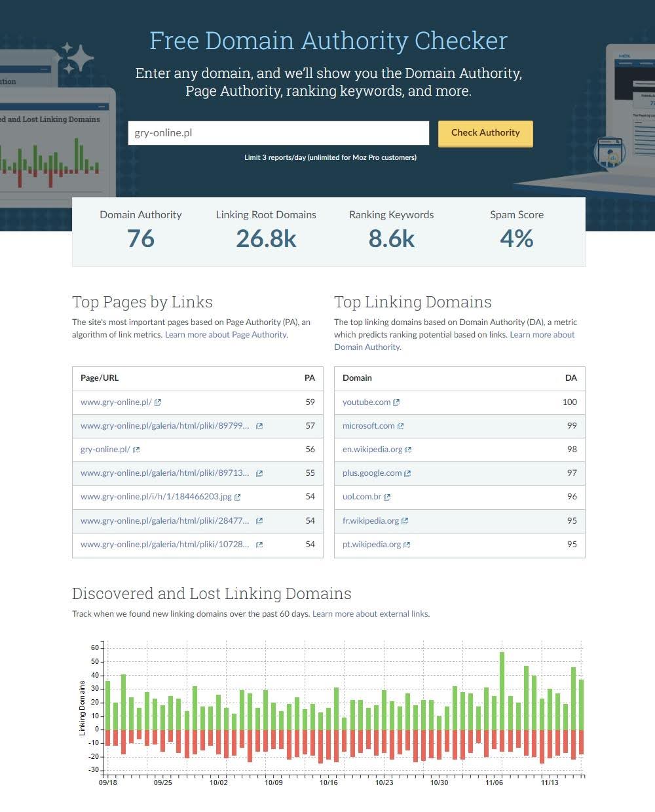Viewport: 655px width, 812px height.
Task: Open external link icon beside uol.com.br
Action: (387, 497)
